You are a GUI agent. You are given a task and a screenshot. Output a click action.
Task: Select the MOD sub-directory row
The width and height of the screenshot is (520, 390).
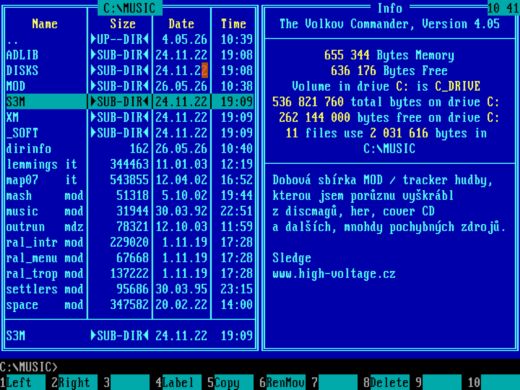coord(130,86)
